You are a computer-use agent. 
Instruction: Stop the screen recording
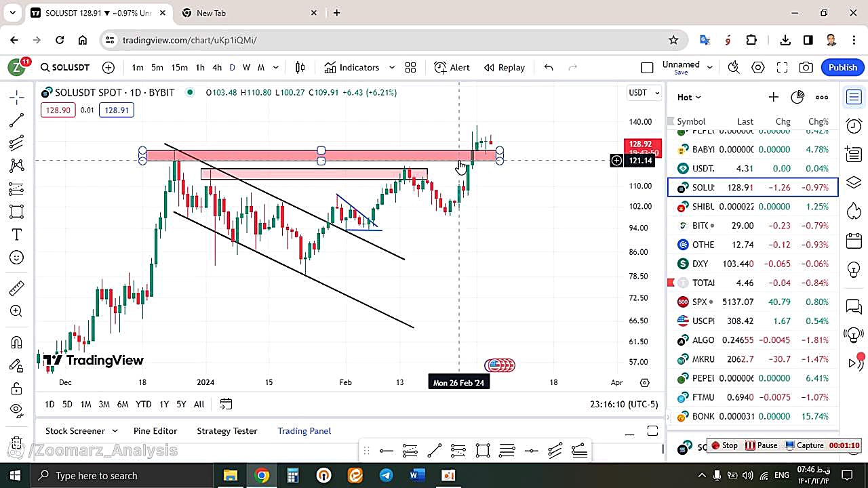[724, 445]
